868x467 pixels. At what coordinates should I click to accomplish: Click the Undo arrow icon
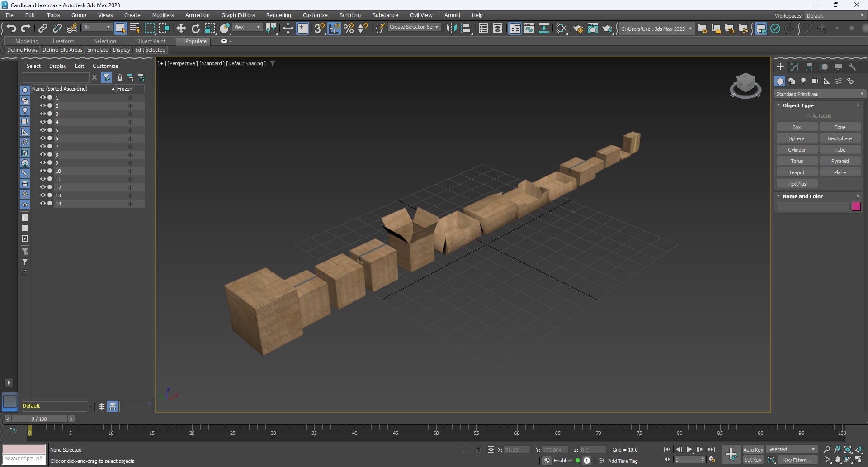coord(11,28)
